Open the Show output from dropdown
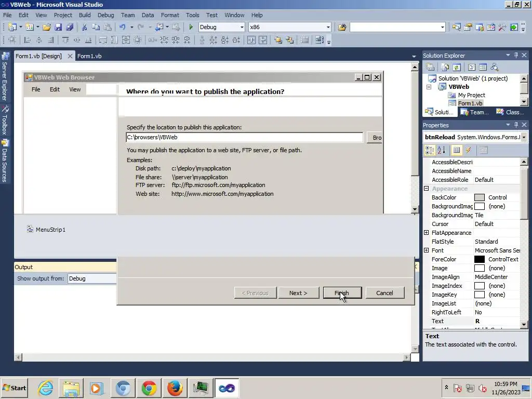 pyautogui.click(x=92, y=278)
